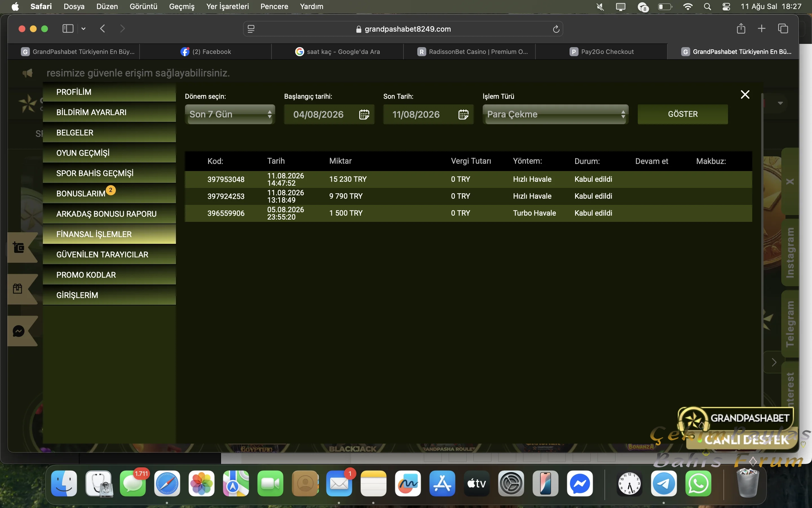Launch Freeform from the Dock
Image resolution: width=812 pixels, height=508 pixels.
click(x=408, y=483)
